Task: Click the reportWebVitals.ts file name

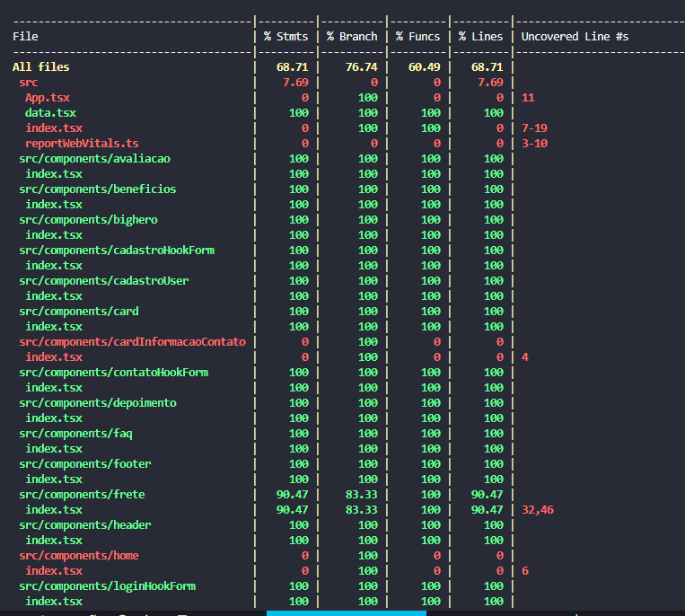Action: pyautogui.click(x=82, y=144)
